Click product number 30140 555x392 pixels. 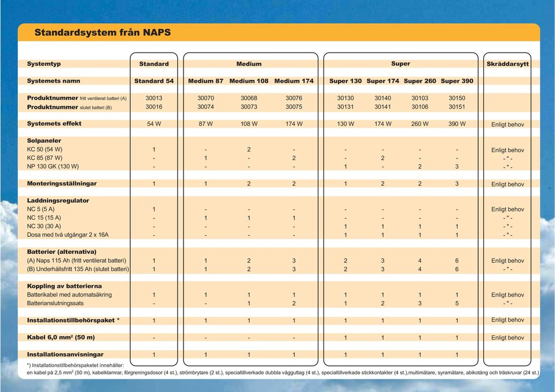[x=383, y=98]
